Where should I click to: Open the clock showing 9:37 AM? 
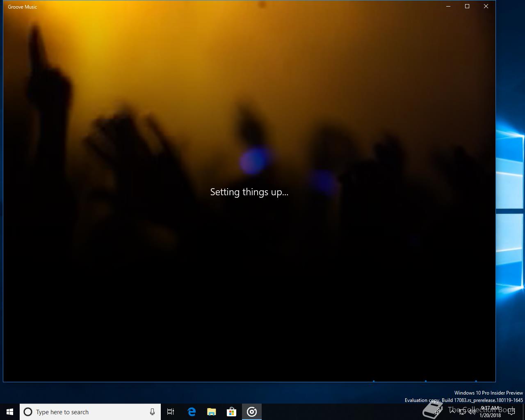[490, 412]
